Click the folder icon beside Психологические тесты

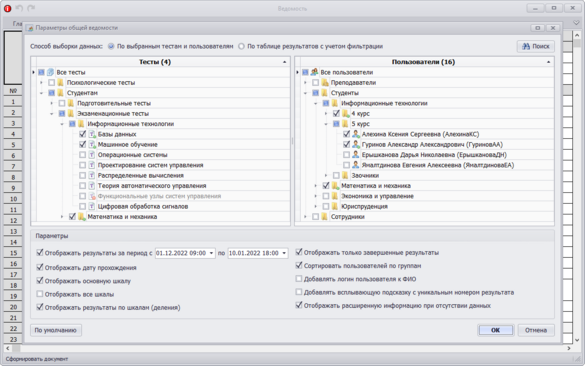coord(60,82)
